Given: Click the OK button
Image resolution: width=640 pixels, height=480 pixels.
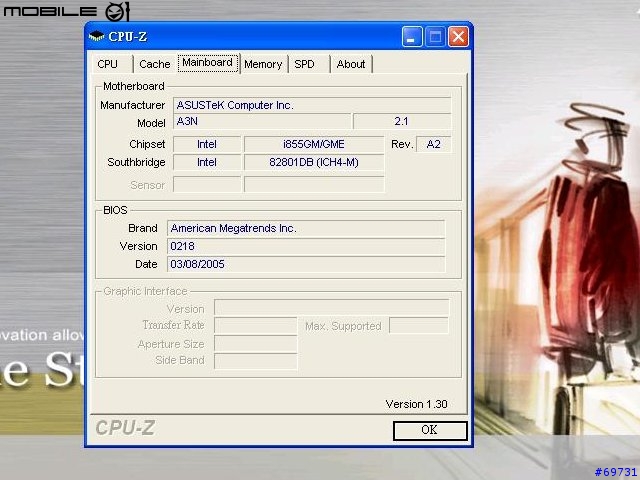Looking at the screenshot, I should [x=430, y=430].
